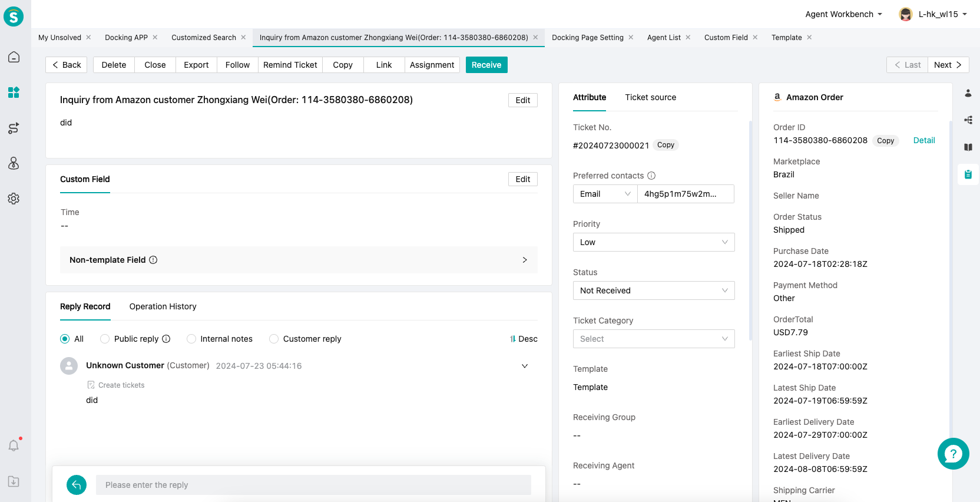Screen dimensions: 980x502
Task: Switch to Ticket source tab
Action: pos(650,97)
